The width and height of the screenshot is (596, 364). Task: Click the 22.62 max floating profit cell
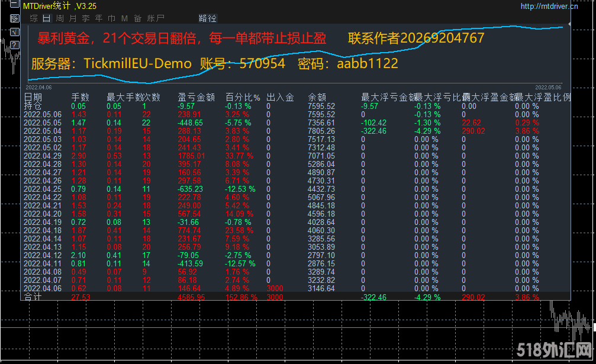(x=471, y=123)
